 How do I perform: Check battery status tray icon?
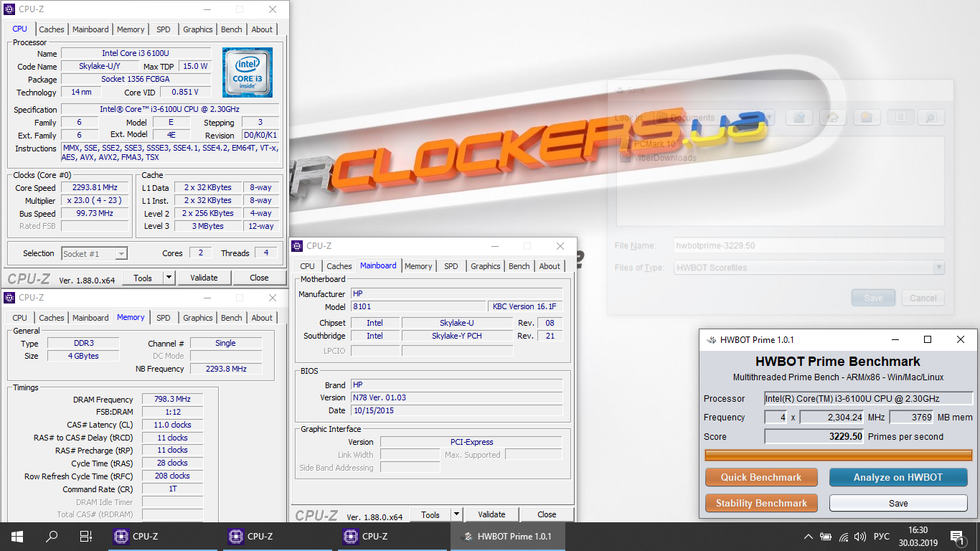point(826,536)
